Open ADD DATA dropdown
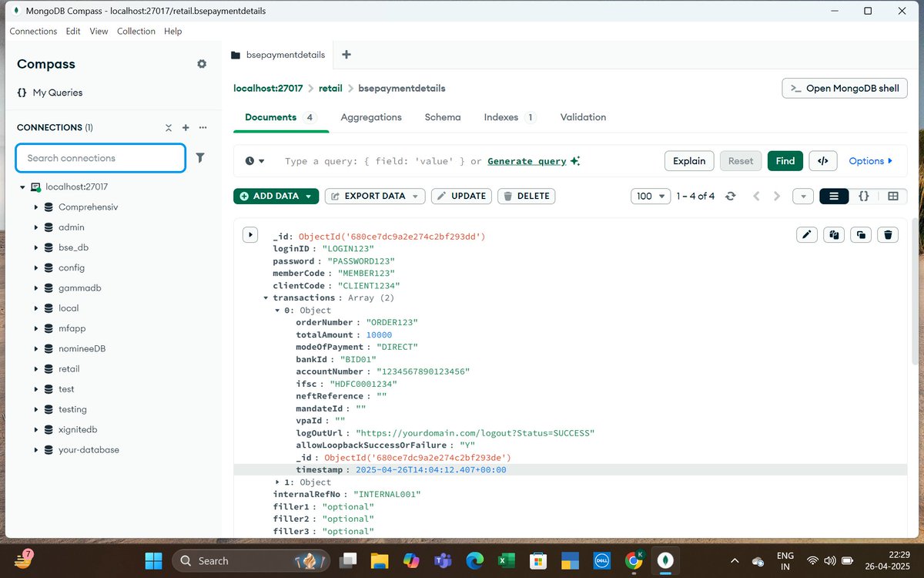This screenshot has width=924, height=578. pos(276,197)
